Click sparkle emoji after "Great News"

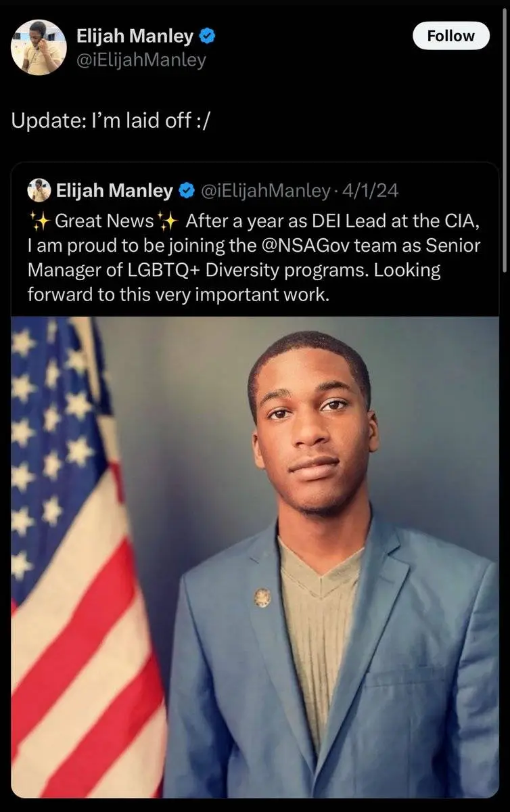(x=166, y=221)
